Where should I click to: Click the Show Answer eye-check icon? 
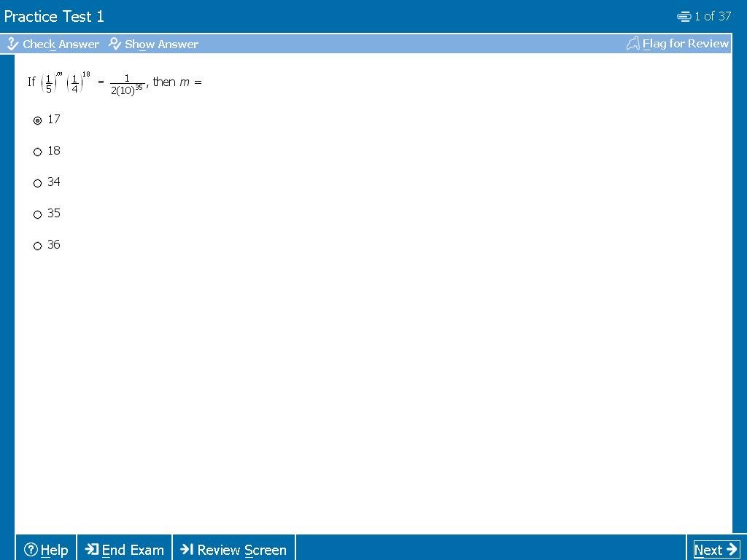115,44
